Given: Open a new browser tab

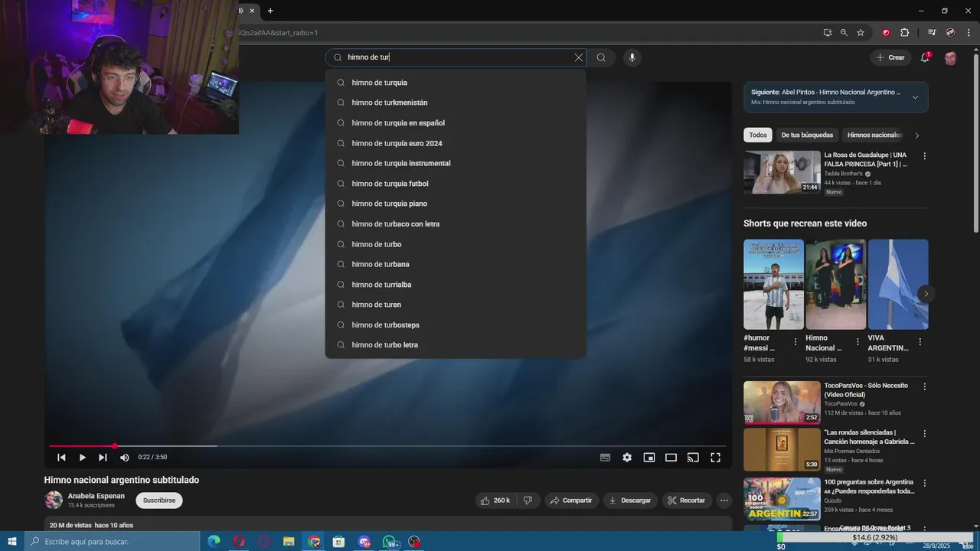Looking at the screenshot, I should 270,11.
